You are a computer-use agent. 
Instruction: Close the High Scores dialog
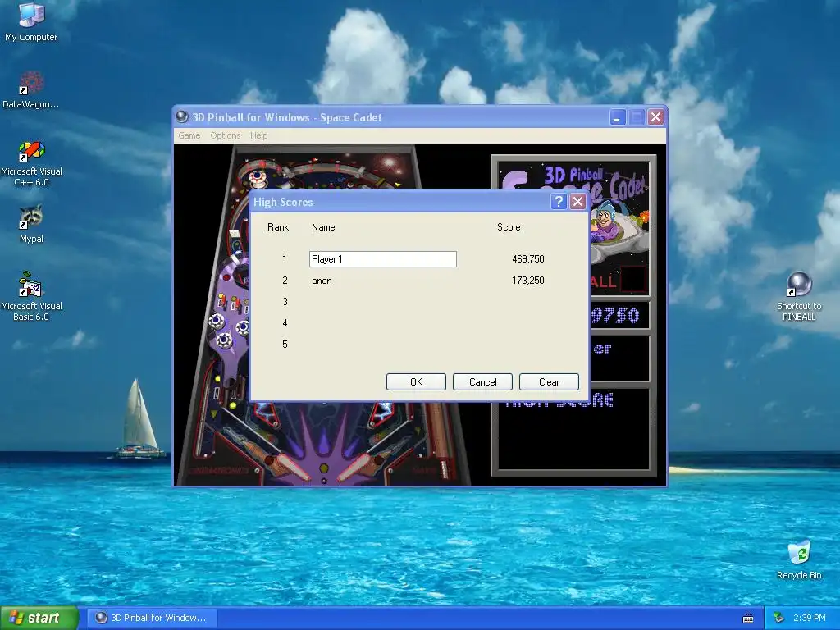point(577,202)
